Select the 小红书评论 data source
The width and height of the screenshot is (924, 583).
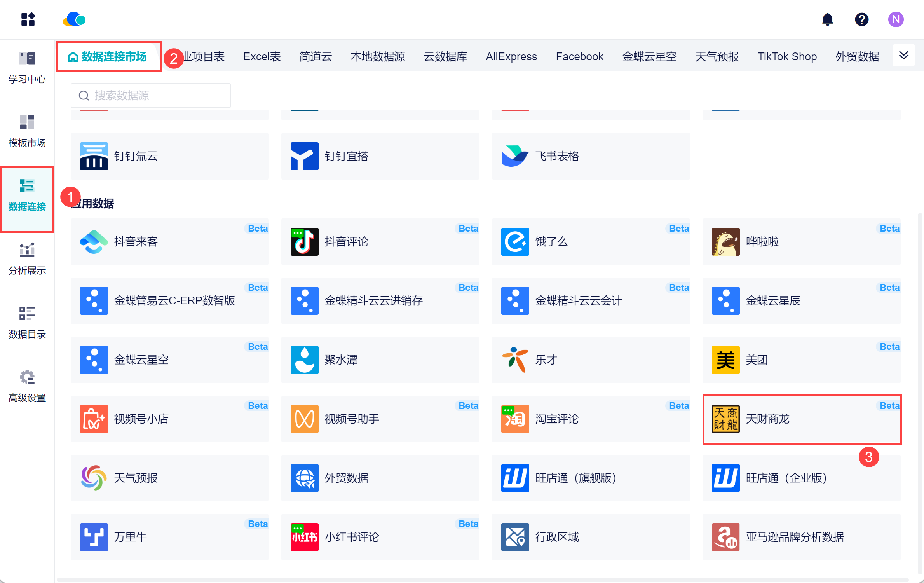380,537
